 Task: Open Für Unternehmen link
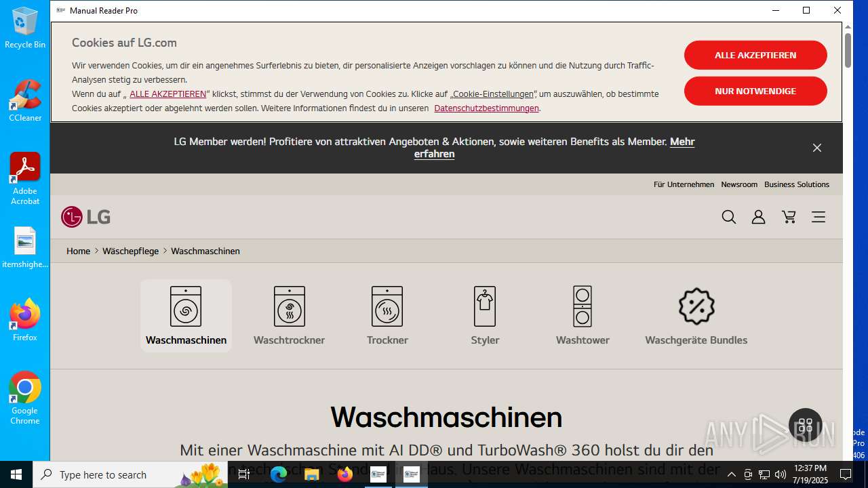pos(684,184)
